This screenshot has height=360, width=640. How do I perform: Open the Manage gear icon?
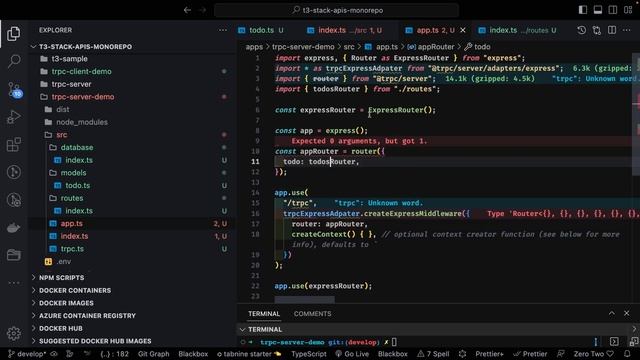point(13,333)
